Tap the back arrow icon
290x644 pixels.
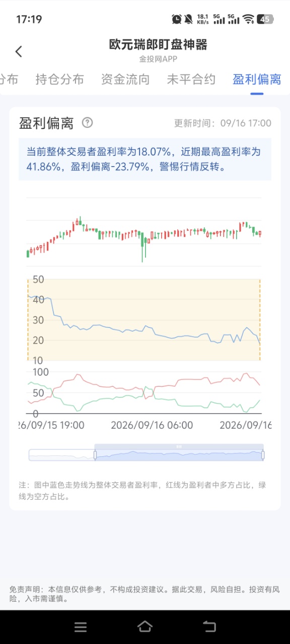pos(19,51)
